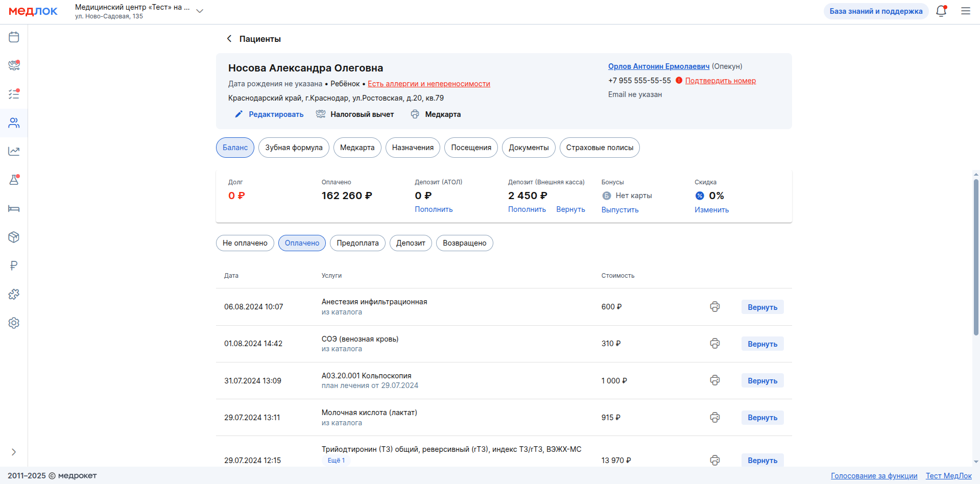This screenshot has width=980, height=484.
Task: Switch to the 'Зубная формула' tab
Action: tap(294, 148)
